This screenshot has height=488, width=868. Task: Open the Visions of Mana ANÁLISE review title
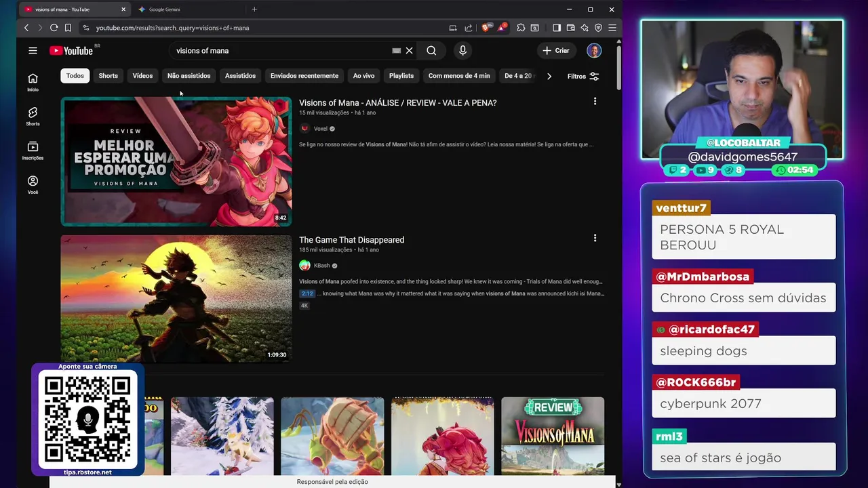coord(398,103)
